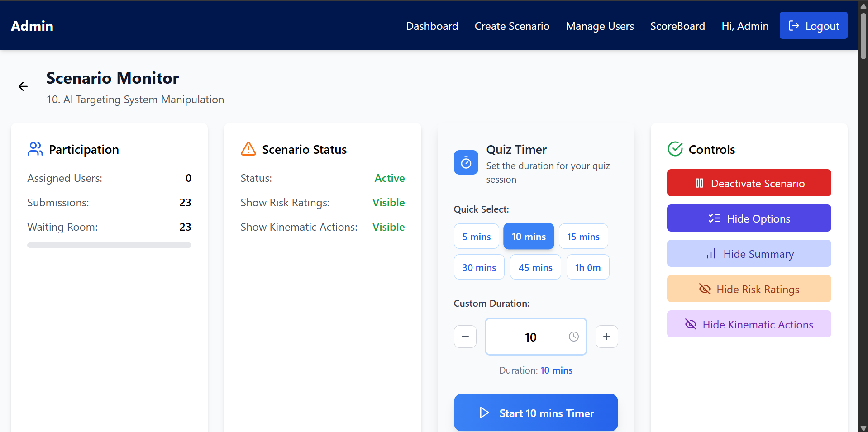Select the 5 mins quick option
Viewport: 868px width, 432px height.
(x=477, y=237)
